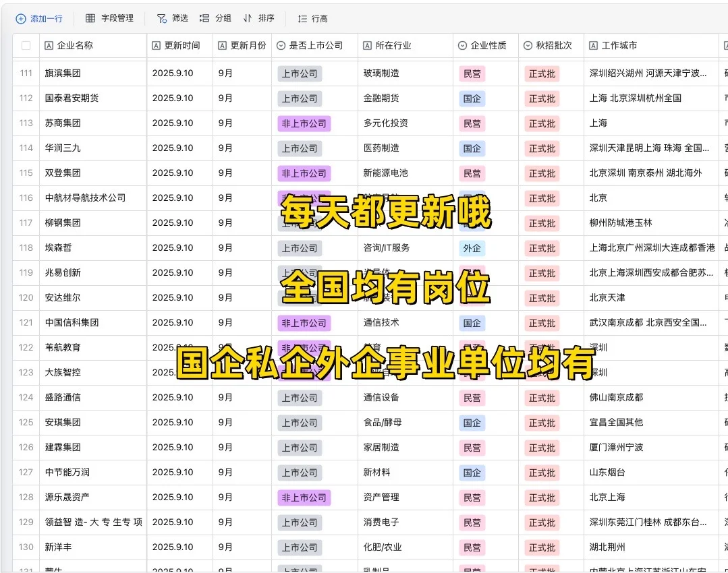728x573 pixels.
Task: Click text-type icon of 所在行业 column
Action: pos(367,45)
